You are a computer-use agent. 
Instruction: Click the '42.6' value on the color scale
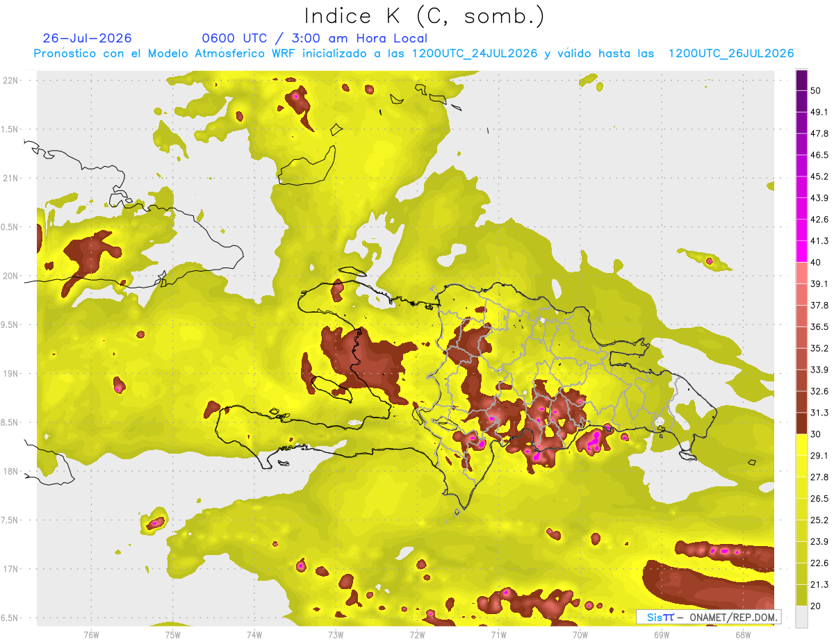819,220
